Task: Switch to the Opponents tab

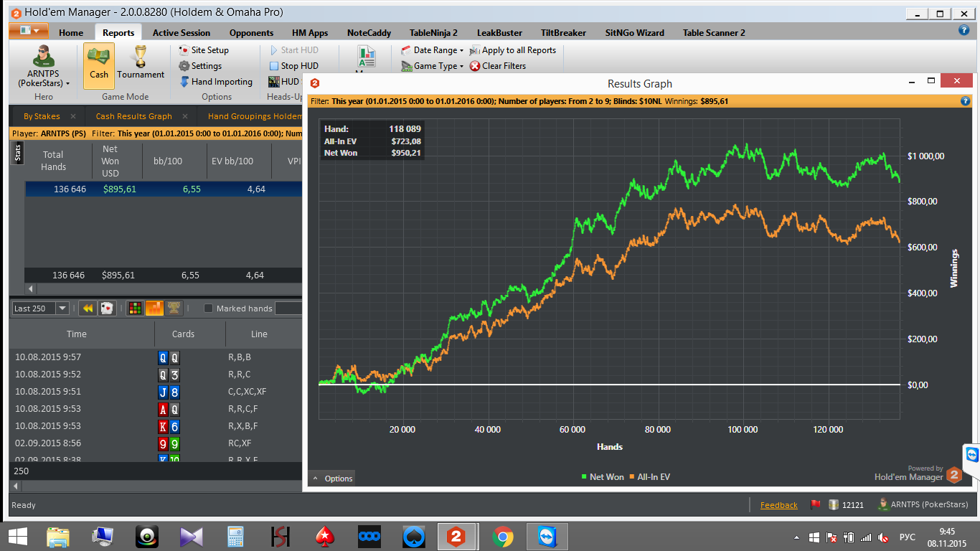Action: click(251, 32)
